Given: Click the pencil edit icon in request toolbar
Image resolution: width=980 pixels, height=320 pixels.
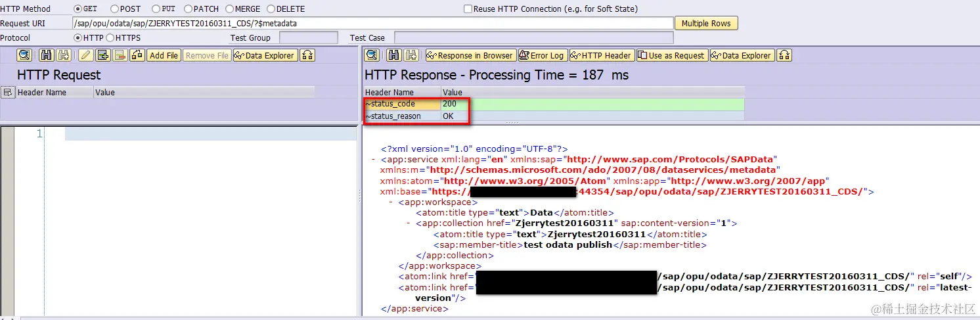Looking at the screenshot, I should (85, 55).
